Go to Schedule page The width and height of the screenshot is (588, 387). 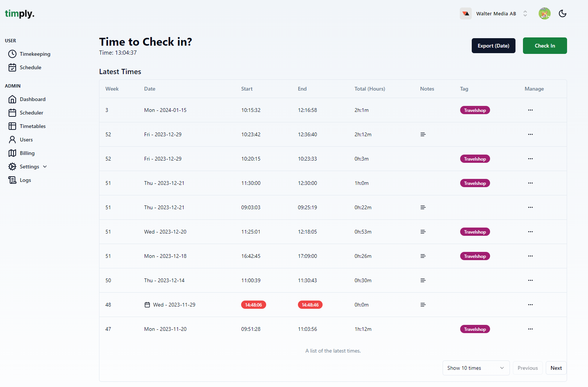[31, 67]
